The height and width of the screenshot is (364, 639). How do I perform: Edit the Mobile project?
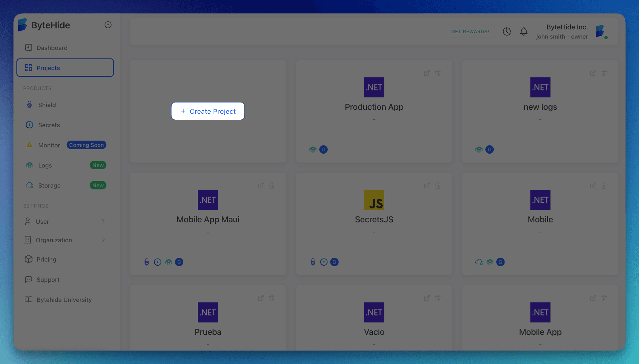[593, 185]
